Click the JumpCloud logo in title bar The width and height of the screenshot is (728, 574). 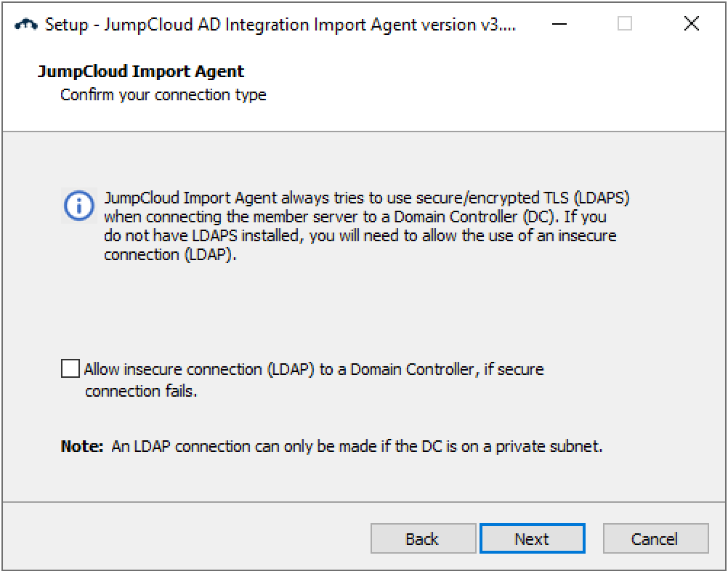click(26, 24)
